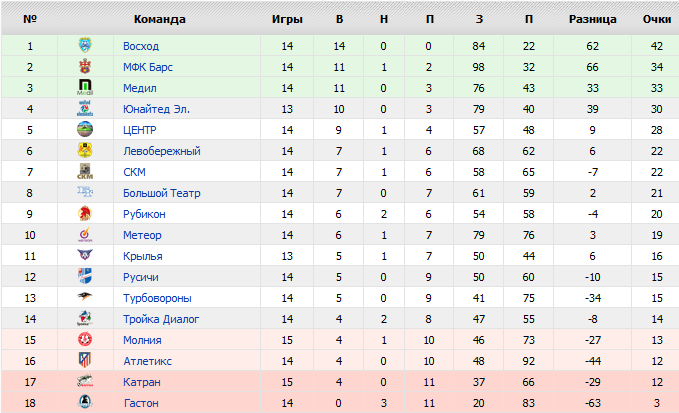Click the Атлетикс team logo
679x413 pixels.
(x=85, y=361)
